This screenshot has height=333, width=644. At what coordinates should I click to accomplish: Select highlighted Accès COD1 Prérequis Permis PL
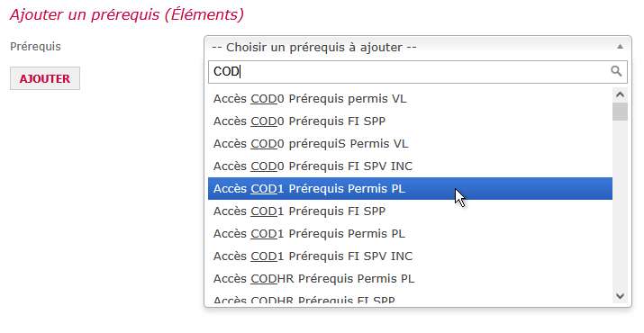point(410,188)
